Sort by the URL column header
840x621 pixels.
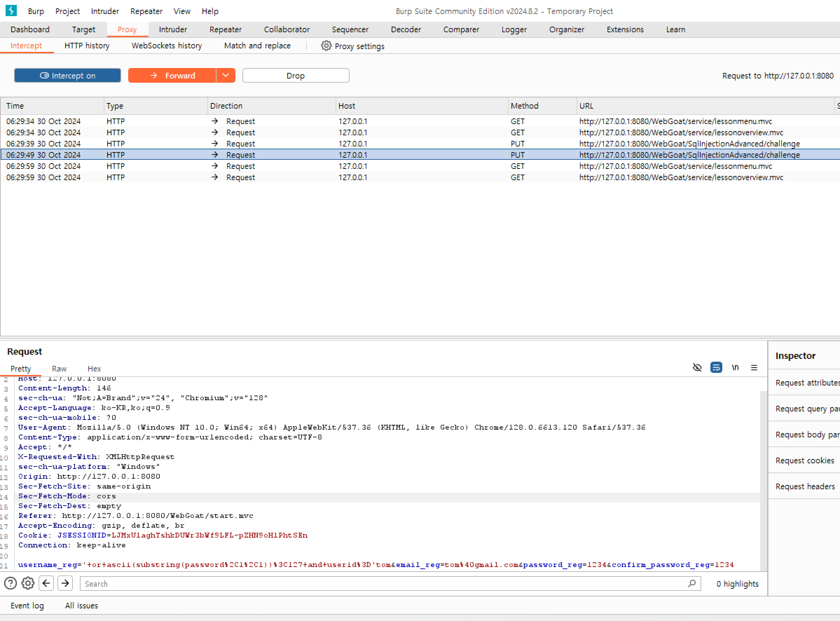[705, 106]
